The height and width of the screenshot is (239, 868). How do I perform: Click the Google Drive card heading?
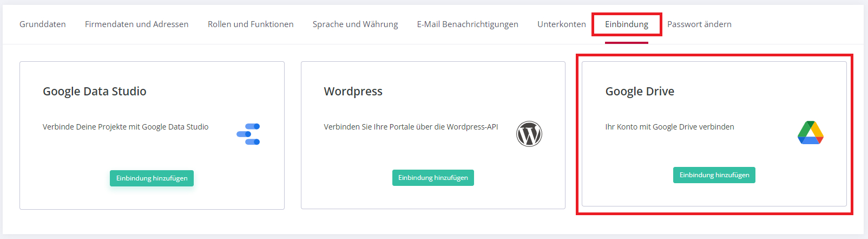pyautogui.click(x=640, y=91)
